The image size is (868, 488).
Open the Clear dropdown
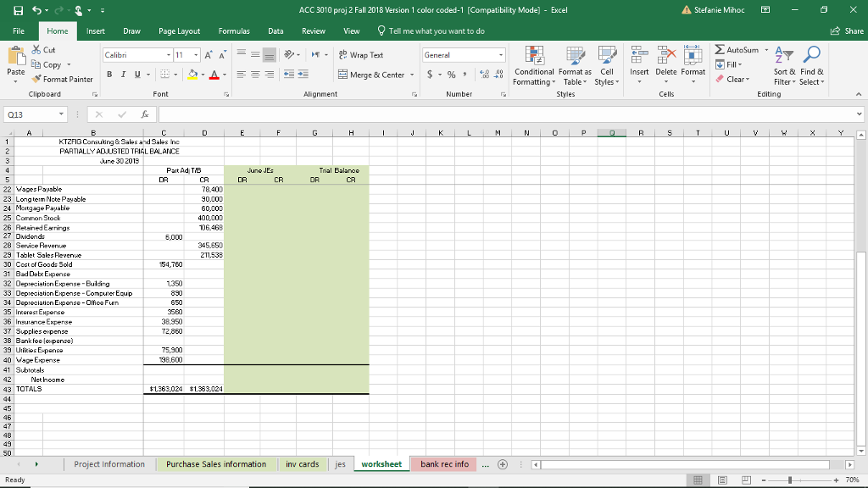pos(733,79)
